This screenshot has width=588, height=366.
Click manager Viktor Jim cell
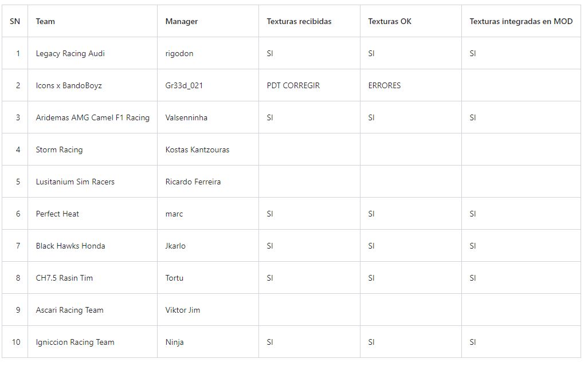pos(183,310)
